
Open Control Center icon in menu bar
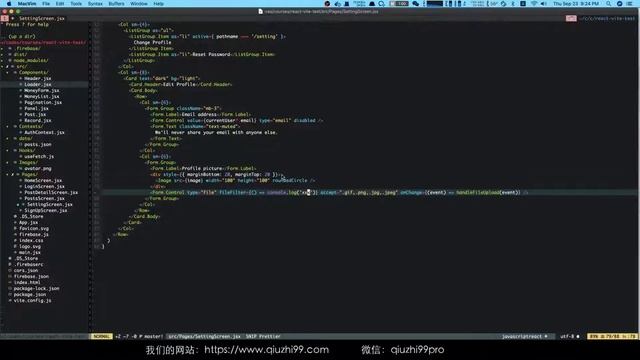629,4
